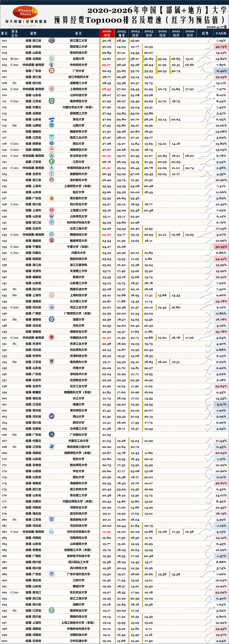Click the 中央财经大学 school emblem
Screen dimensions: 229x644
tap(52, 65)
